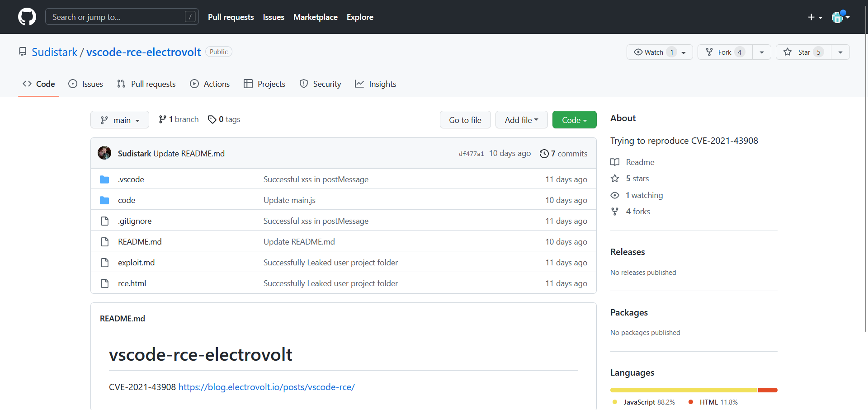The width and height of the screenshot is (868, 410).
Task: Open the latest commit Update README.md message
Action: click(189, 154)
